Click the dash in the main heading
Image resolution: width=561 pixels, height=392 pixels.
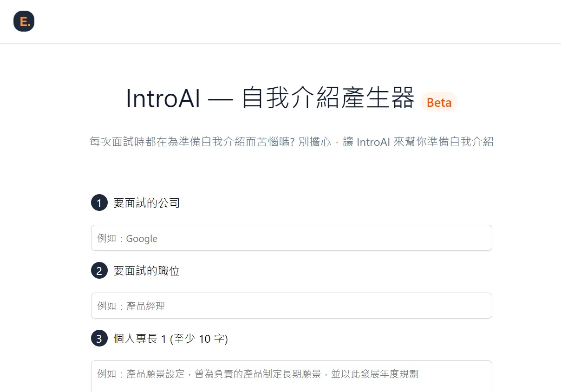221,98
